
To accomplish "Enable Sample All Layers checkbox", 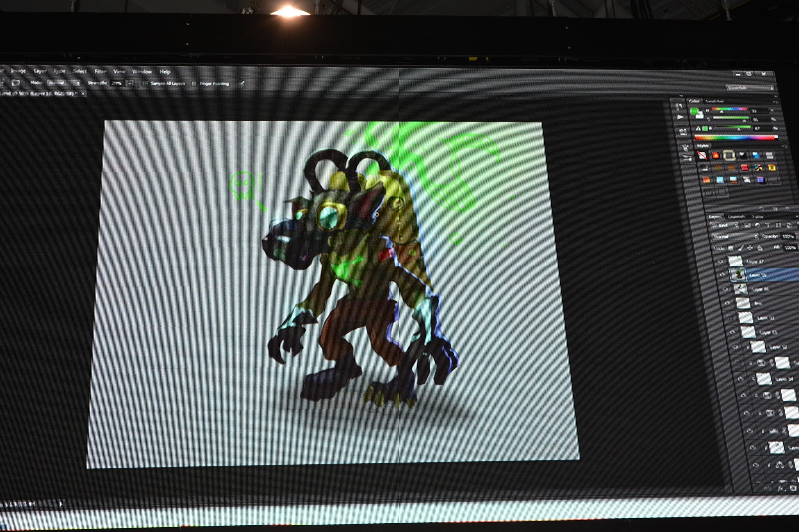I will coord(145,83).
